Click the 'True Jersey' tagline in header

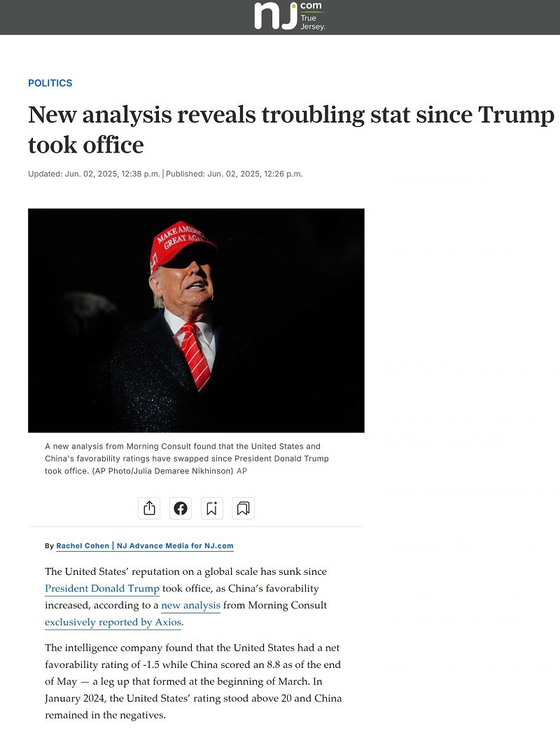(313, 22)
